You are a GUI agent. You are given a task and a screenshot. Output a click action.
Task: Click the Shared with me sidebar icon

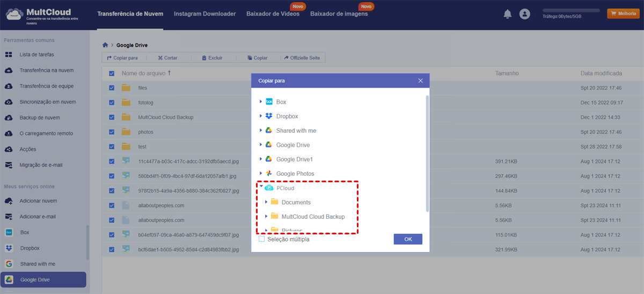pos(9,264)
